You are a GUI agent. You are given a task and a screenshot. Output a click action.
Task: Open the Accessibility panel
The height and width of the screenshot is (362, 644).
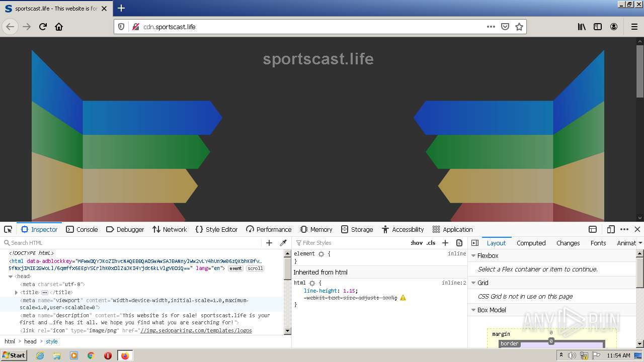point(403,229)
